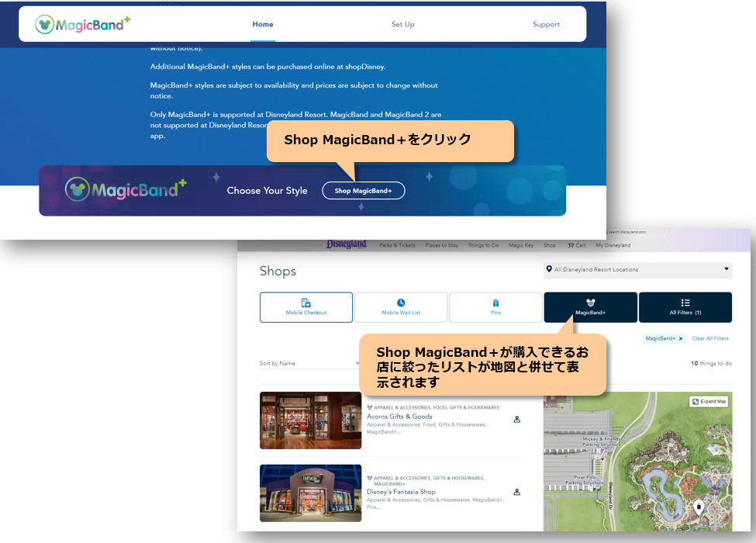Open the Disney's Fantasia Shop photo
Screen dimensions: 756x543
click(x=310, y=493)
